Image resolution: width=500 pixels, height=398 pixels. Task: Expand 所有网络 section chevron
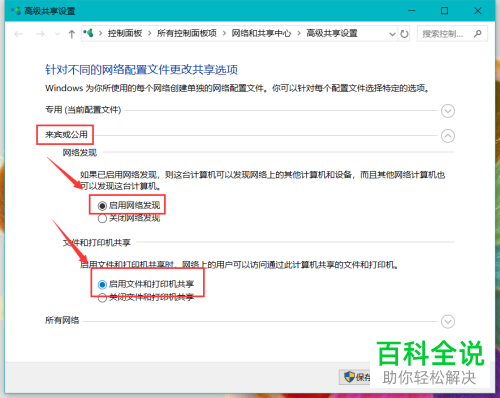[448, 321]
